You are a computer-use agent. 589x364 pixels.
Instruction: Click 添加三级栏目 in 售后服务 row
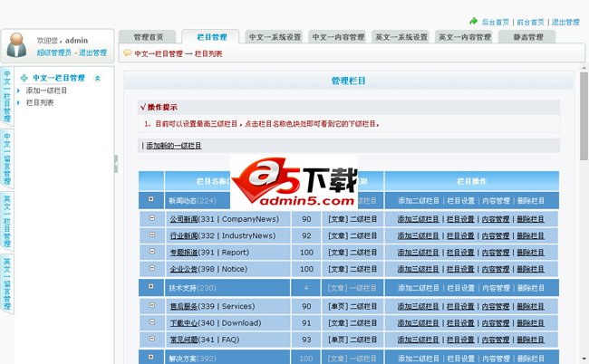(419, 306)
